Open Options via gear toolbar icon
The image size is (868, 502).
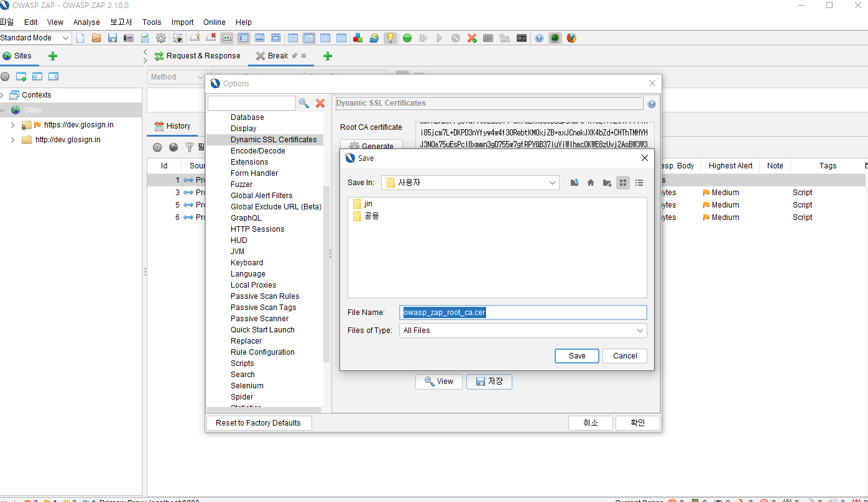[x=161, y=38]
